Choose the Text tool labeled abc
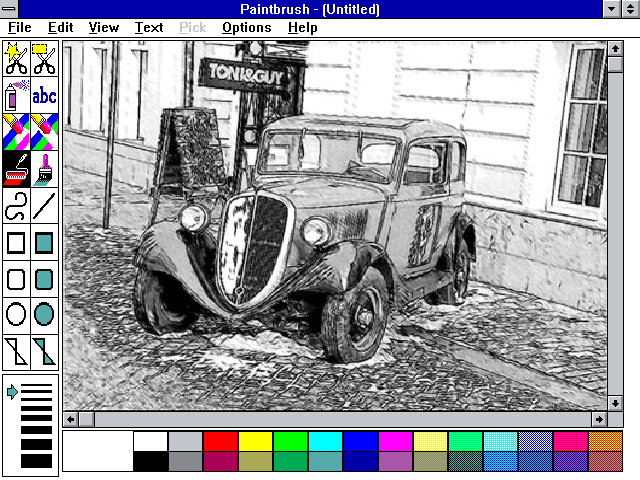The width and height of the screenshot is (640, 480). click(44, 97)
